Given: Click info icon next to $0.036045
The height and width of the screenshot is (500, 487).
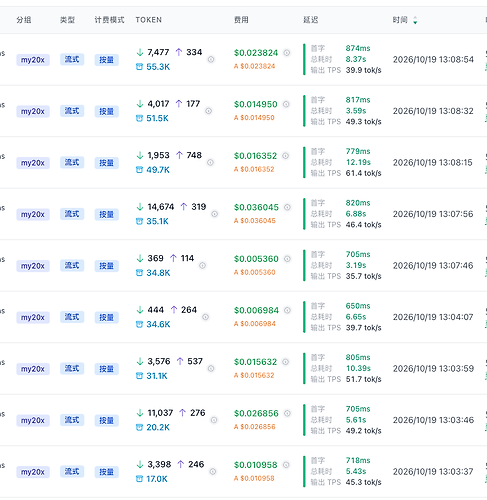Looking at the screenshot, I should [287, 207].
